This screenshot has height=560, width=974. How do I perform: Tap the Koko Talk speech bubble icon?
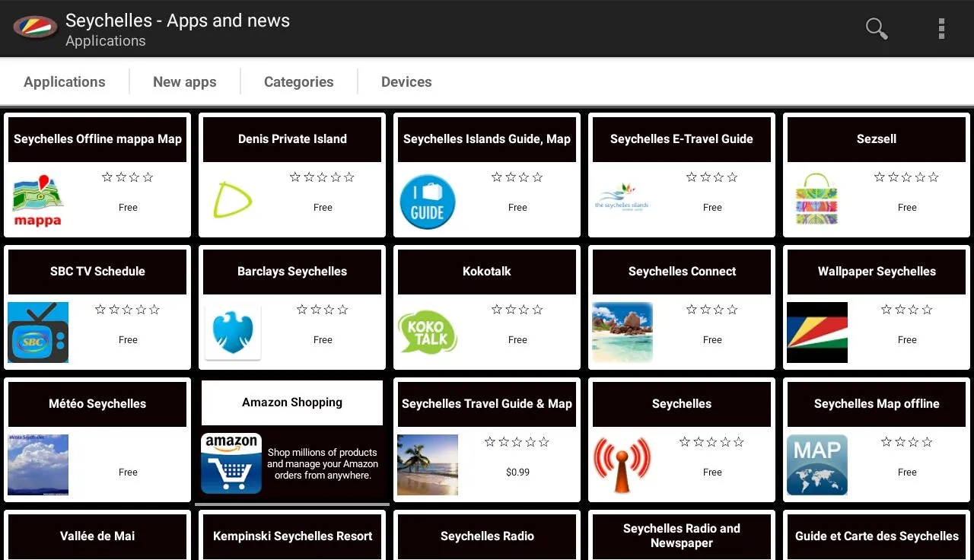pyautogui.click(x=428, y=332)
